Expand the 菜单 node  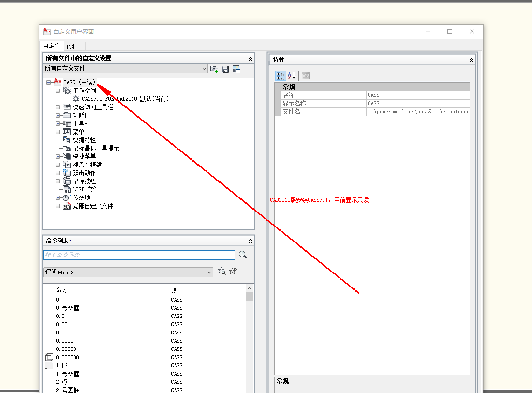click(x=58, y=132)
